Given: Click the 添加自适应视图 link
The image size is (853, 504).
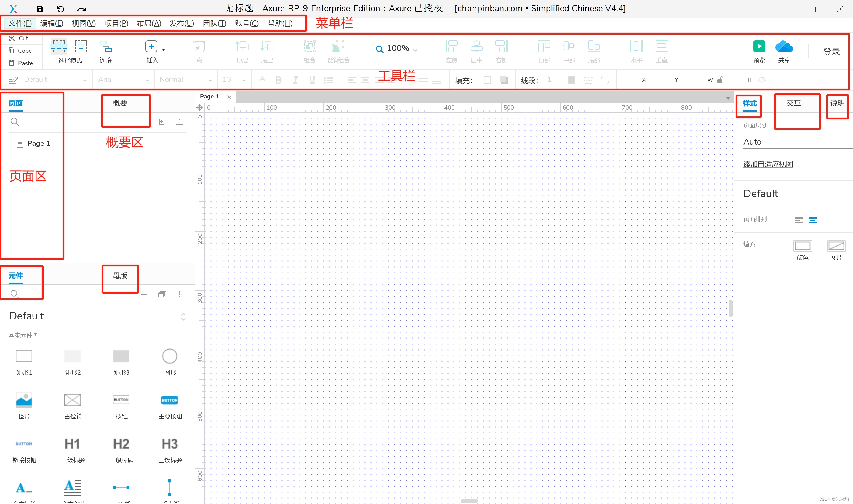Looking at the screenshot, I should click(768, 164).
